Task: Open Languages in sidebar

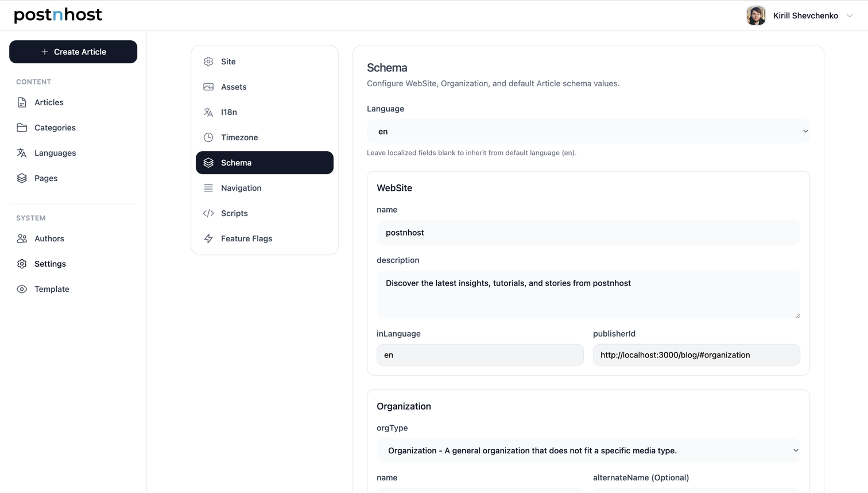Action: [73, 153]
